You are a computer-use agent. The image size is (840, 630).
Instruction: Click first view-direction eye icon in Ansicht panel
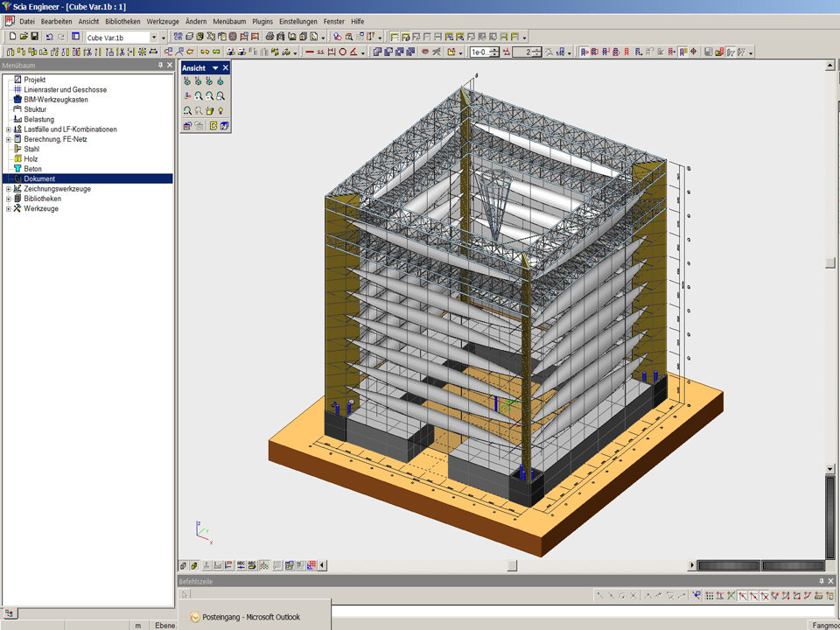[x=187, y=81]
